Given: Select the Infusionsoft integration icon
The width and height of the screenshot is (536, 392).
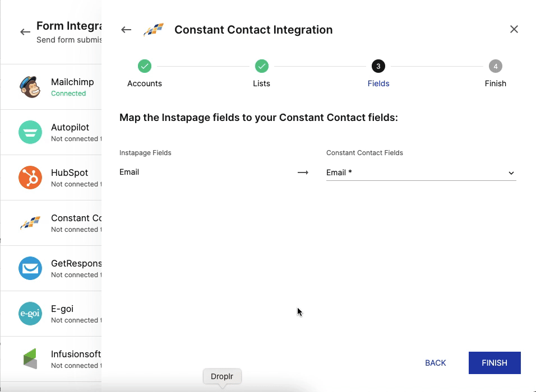Looking at the screenshot, I should (x=30, y=359).
